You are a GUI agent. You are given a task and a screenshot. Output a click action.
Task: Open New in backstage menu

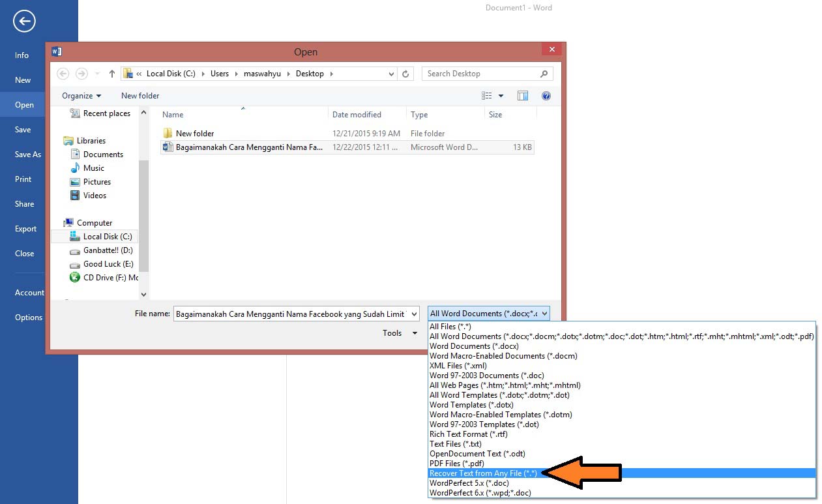tap(23, 80)
